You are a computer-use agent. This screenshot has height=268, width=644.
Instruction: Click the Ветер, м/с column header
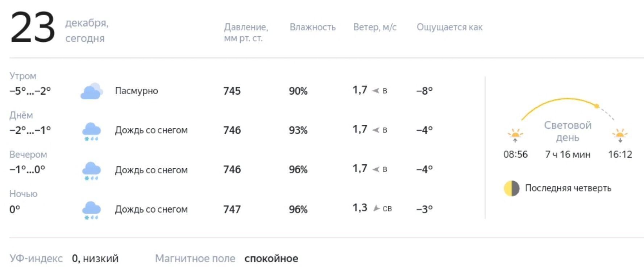click(375, 27)
